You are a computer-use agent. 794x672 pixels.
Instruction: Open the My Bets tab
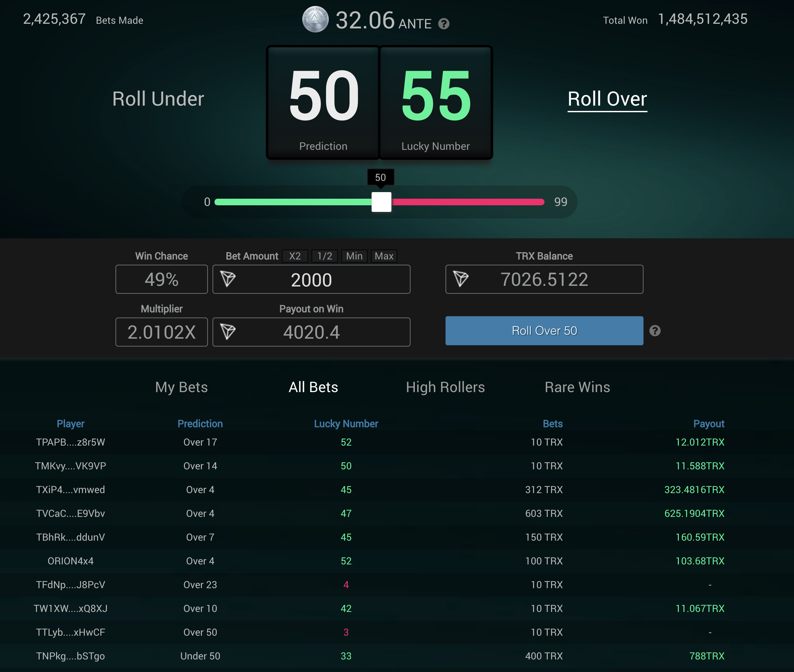click(x=181, y=387)
